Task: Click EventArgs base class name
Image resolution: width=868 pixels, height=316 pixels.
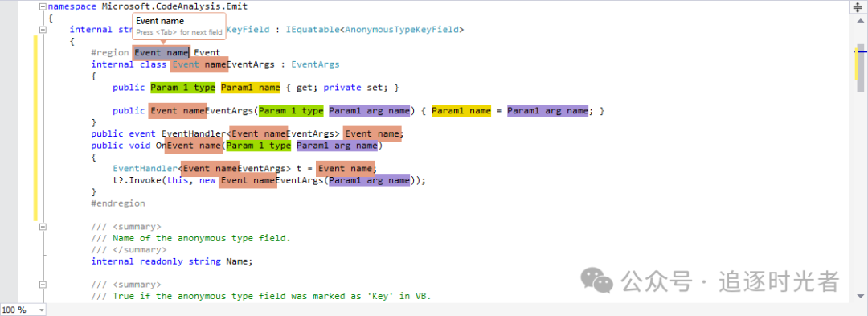Action: click(x=315, y=64)
